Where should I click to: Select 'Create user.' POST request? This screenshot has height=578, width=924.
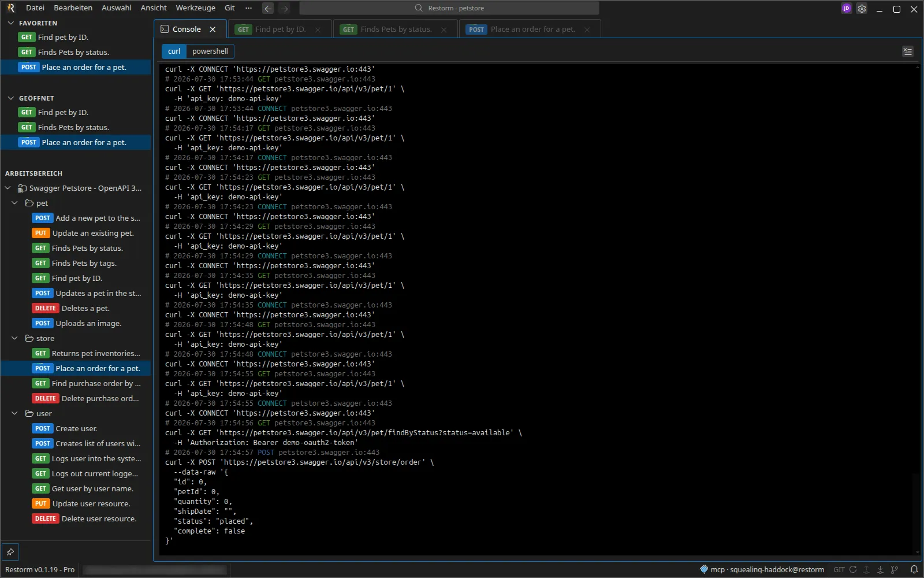[76, 429]
